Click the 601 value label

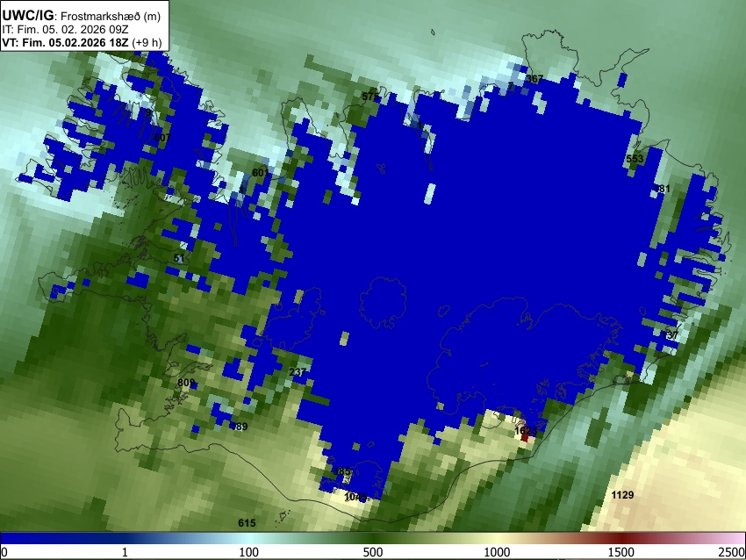pyautogui.click(x=260, y=173)
